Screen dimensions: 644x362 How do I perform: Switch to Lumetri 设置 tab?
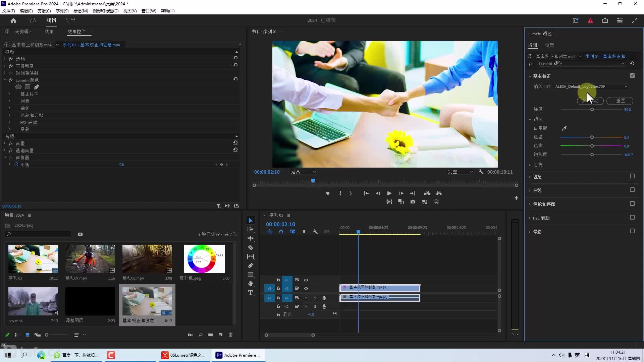click(549, 45)
